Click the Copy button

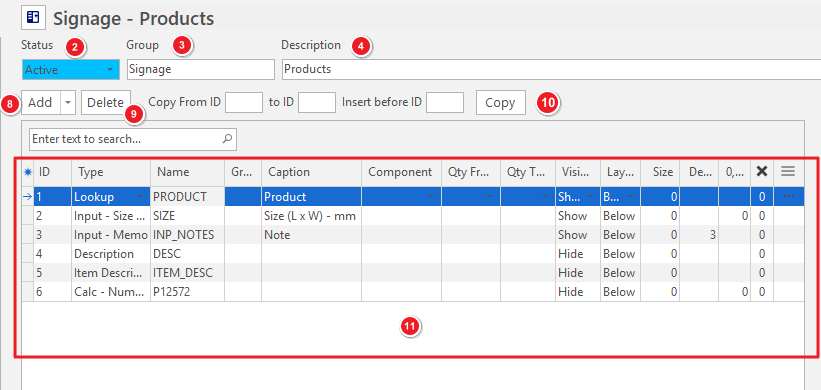tap(501, 103)
